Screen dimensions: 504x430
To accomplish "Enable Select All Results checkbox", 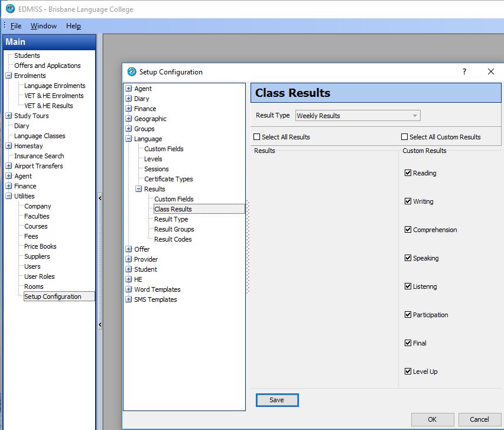I will (x=257, y=137).
